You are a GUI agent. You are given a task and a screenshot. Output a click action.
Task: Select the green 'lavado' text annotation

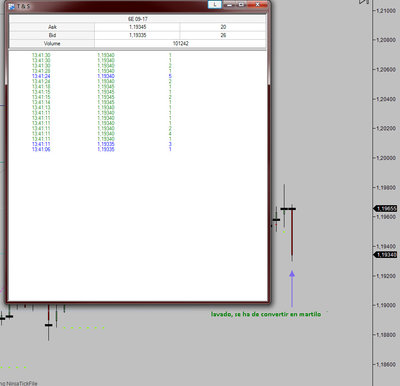point(266,314)
